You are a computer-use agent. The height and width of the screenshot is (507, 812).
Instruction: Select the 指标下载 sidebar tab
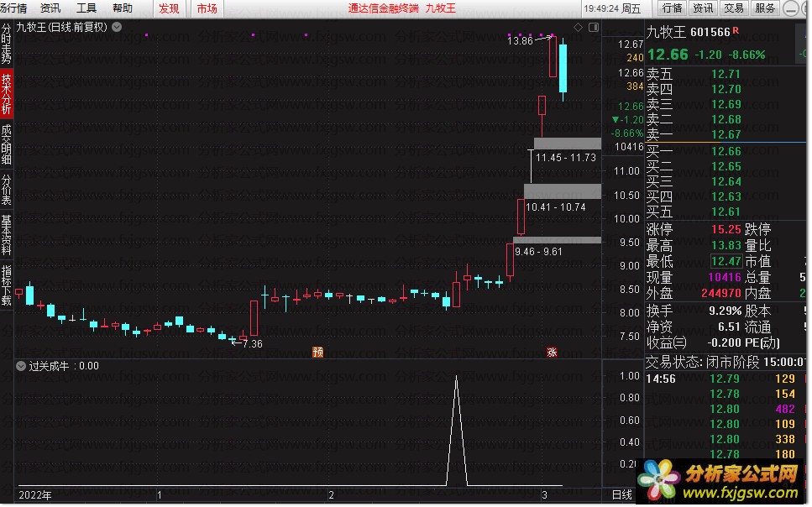click(x=6, y=286)
